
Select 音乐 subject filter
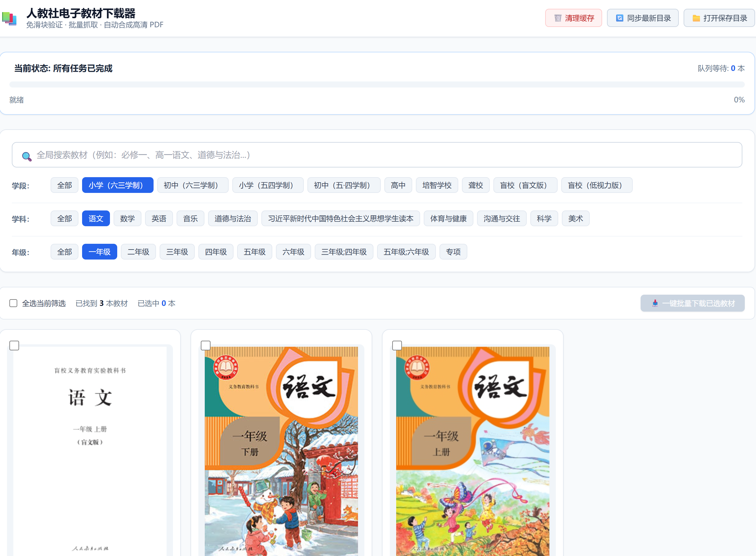(190, 218)
